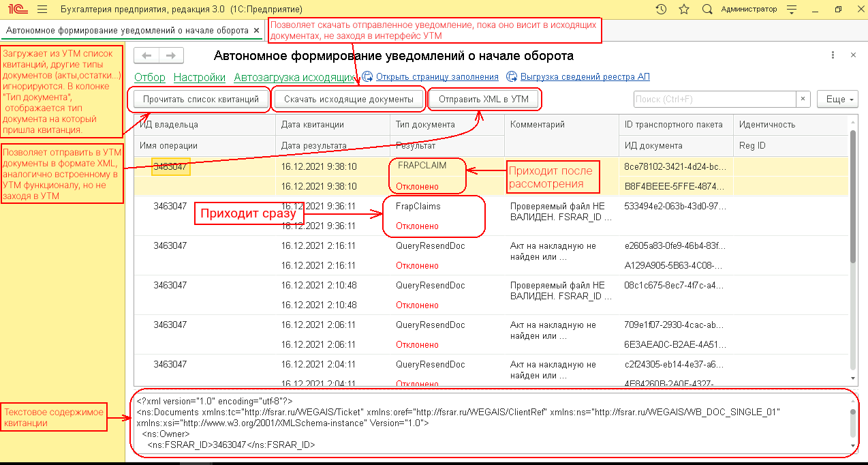Screen dimensions: 868x465
Task: Click the XML text area scrollbar down arrow
Action: coord(852,445)
